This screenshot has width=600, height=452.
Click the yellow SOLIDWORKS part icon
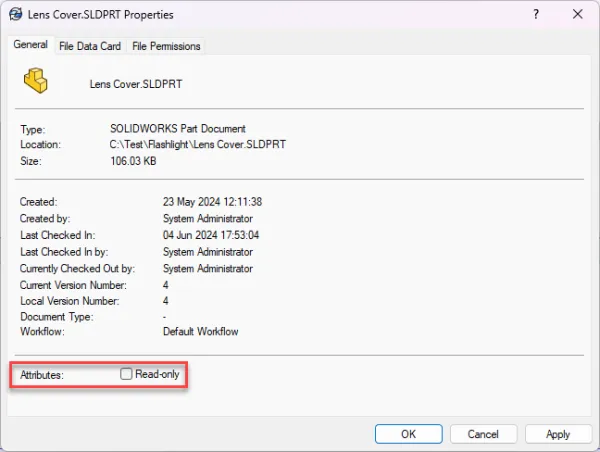pyautogui.click(x=36, y=80)
